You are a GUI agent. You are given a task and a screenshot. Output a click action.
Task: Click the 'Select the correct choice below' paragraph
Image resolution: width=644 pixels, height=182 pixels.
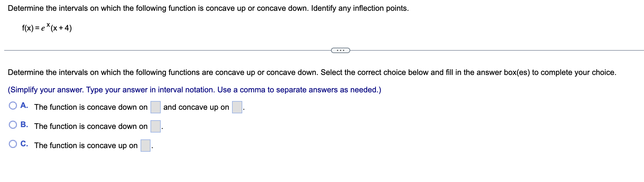pos(312,72)
